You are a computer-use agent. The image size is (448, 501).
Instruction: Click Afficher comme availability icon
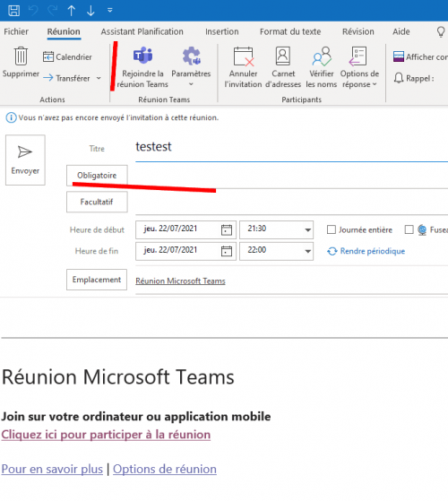[399, 56]
